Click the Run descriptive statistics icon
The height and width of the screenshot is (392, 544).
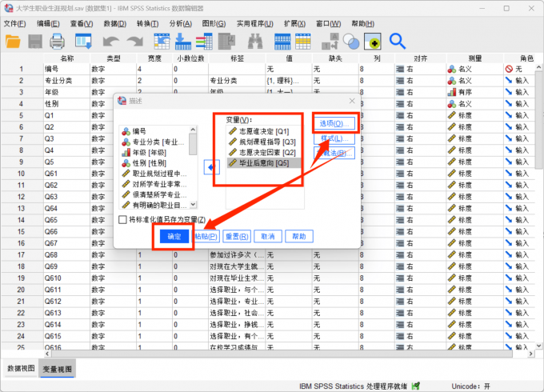[227, 42]
